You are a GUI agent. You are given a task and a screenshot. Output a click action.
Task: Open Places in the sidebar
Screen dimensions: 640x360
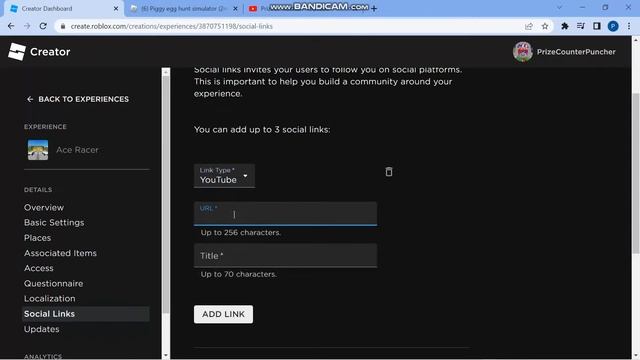click(x=37, y=238)
